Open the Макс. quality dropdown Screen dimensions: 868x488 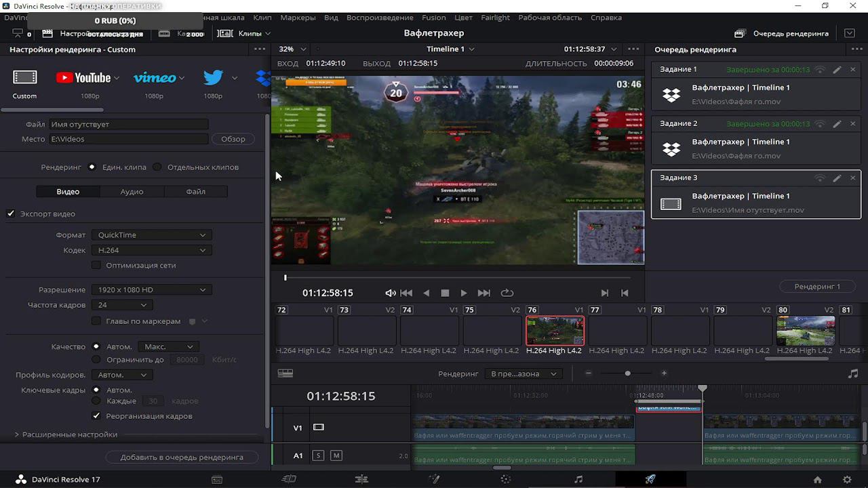[168, 346]
